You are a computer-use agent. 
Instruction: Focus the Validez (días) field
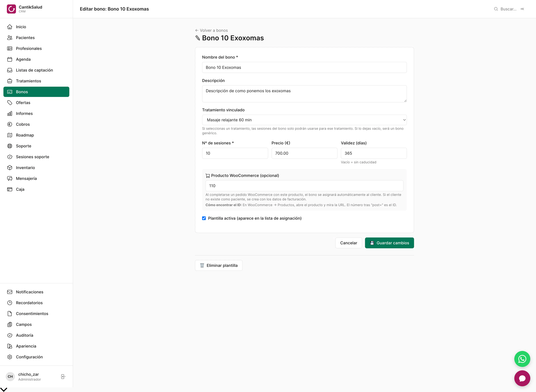coord(374,153)
